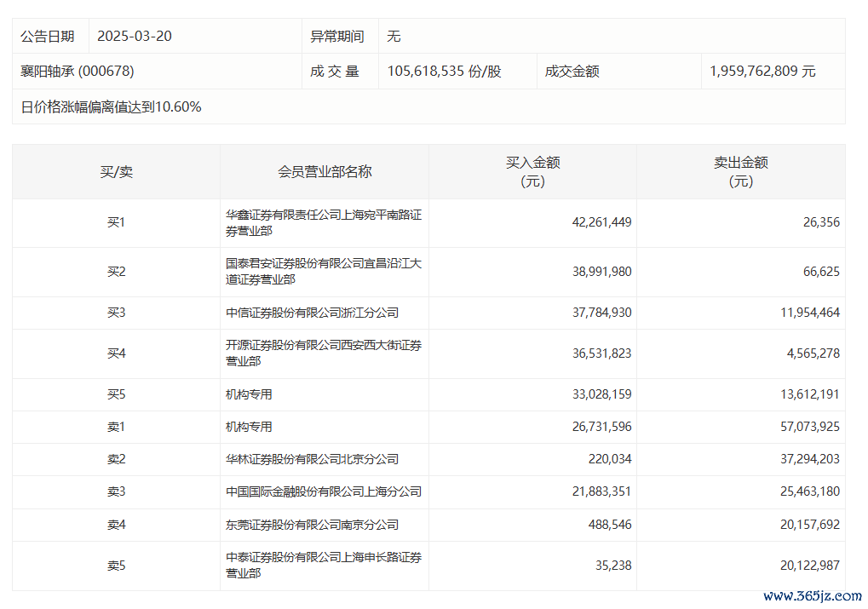Select 中信证券股份有限公司浙江分公司 row name

(x=312, y=313)
